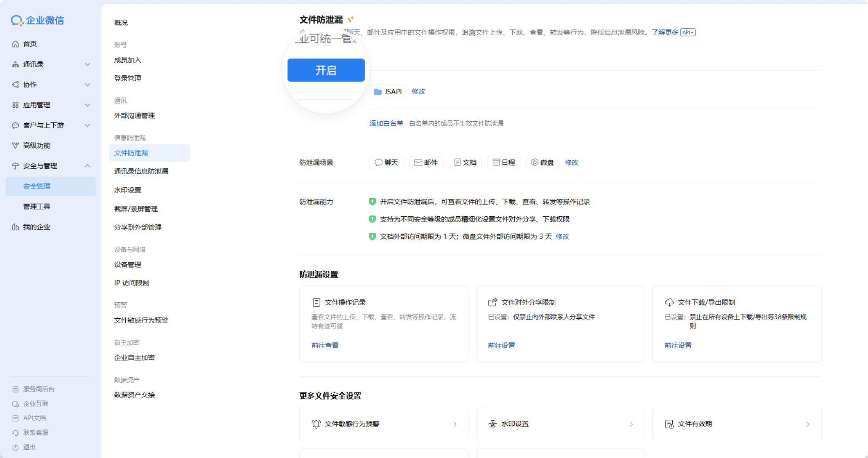The height and width of the screenshot is (458, 868).
Task: Open 文件敏感行为预警 in the submenu list
Action: (141, 320)
